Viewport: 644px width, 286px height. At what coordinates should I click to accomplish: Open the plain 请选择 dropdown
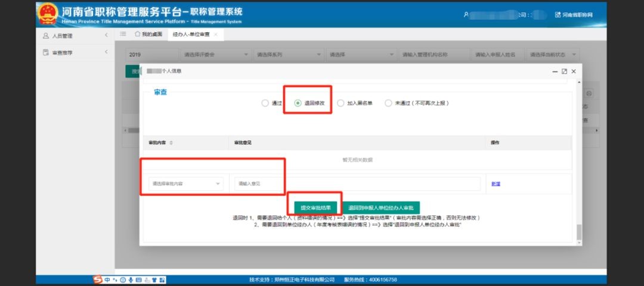pos(360,54)
